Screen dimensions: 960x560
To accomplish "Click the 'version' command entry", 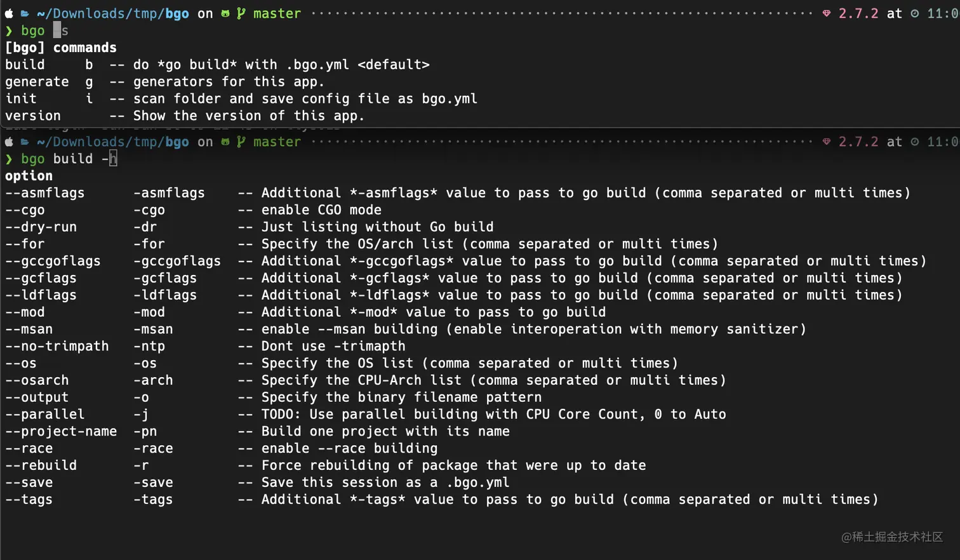I will point(33,116).
